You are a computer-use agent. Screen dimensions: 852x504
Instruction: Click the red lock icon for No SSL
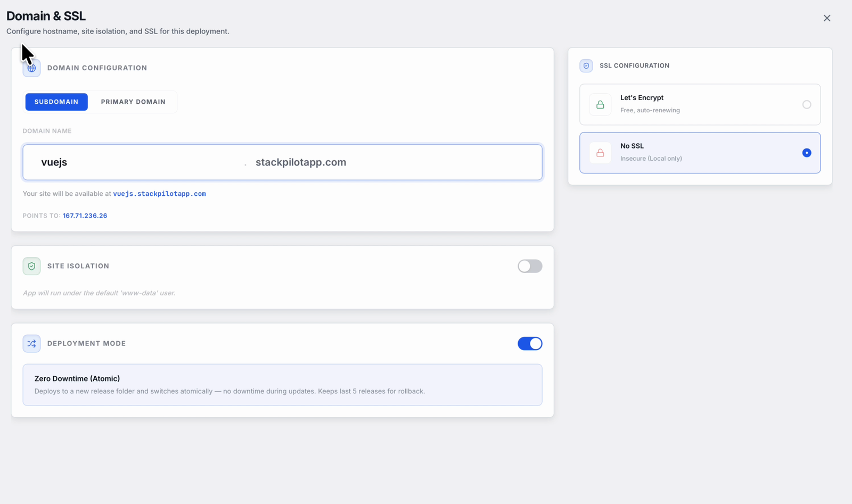(x=600, y=153)
